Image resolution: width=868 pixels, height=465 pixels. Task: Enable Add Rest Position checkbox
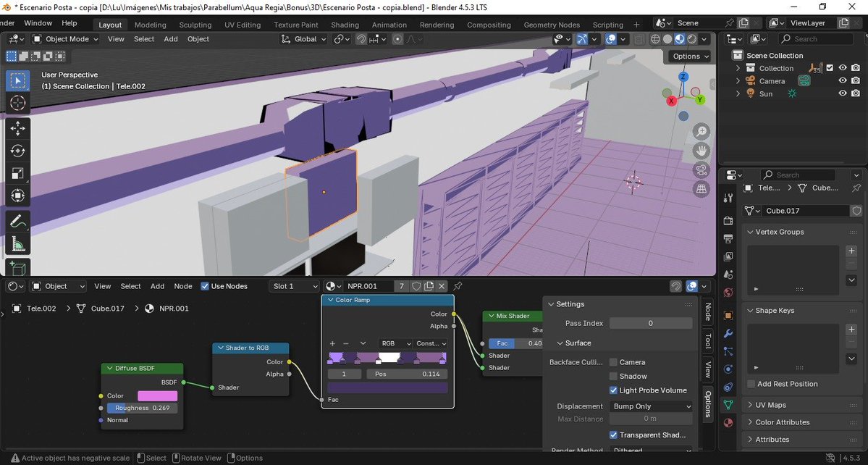(x=751, y=384)
